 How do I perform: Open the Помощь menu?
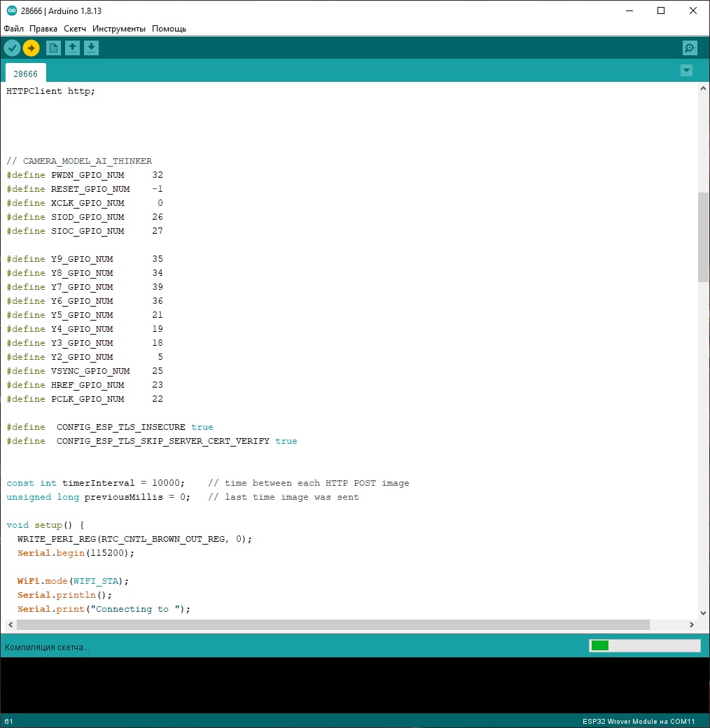pos(169,29)
